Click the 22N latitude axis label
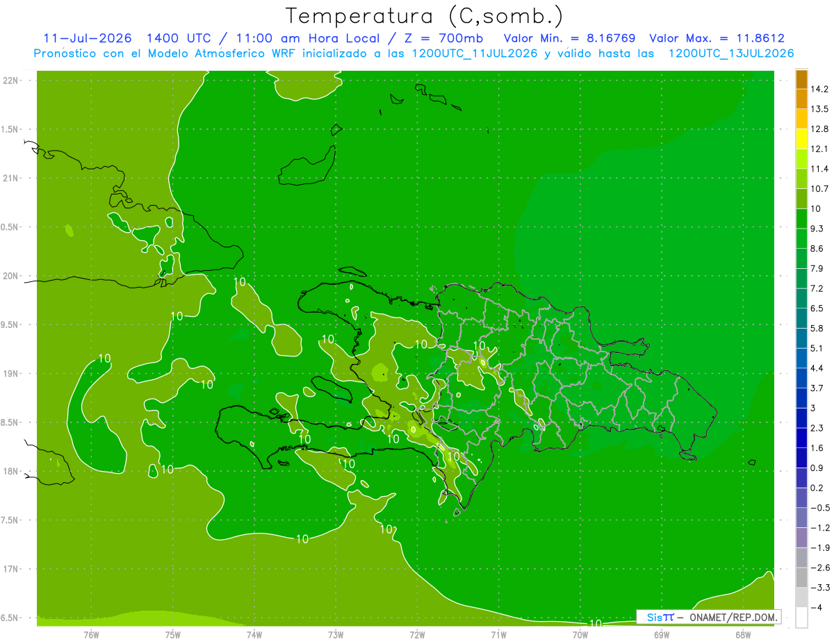Screen dimensions: 834x644 click(11, 80)
